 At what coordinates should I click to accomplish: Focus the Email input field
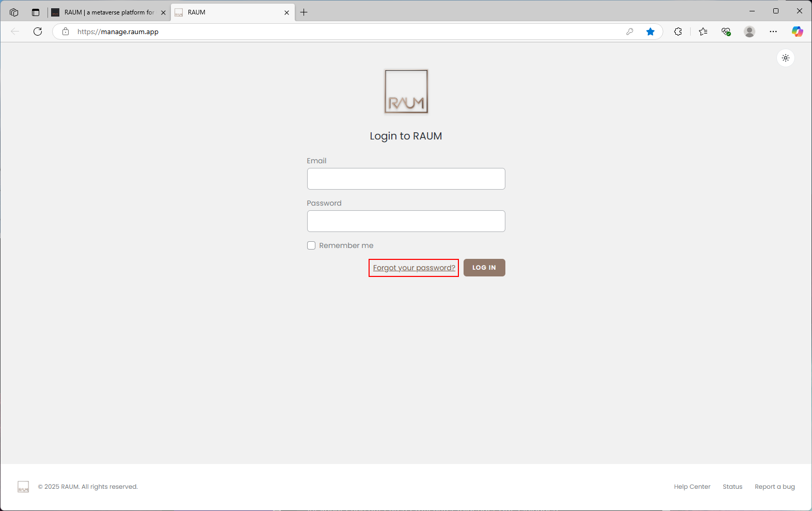point(406,179)
